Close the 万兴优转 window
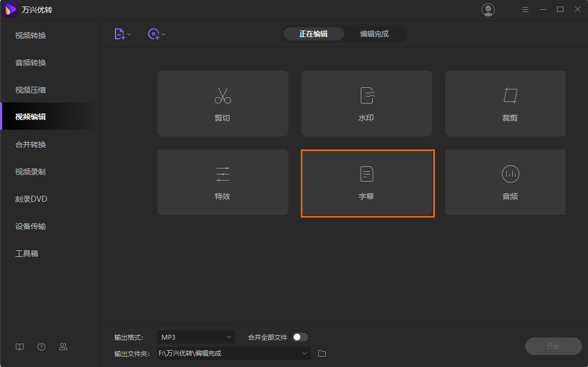588x367 pixels. [578, 10]
